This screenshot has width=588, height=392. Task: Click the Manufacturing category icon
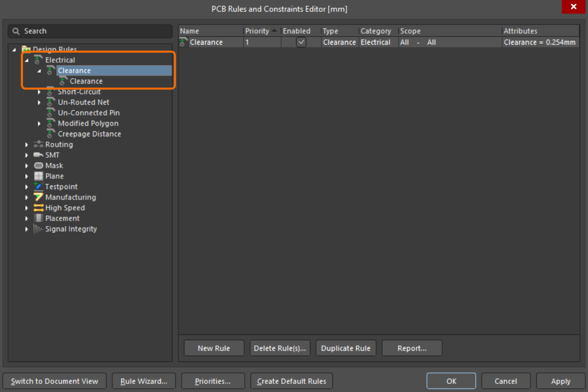click(x=39, y=197)
